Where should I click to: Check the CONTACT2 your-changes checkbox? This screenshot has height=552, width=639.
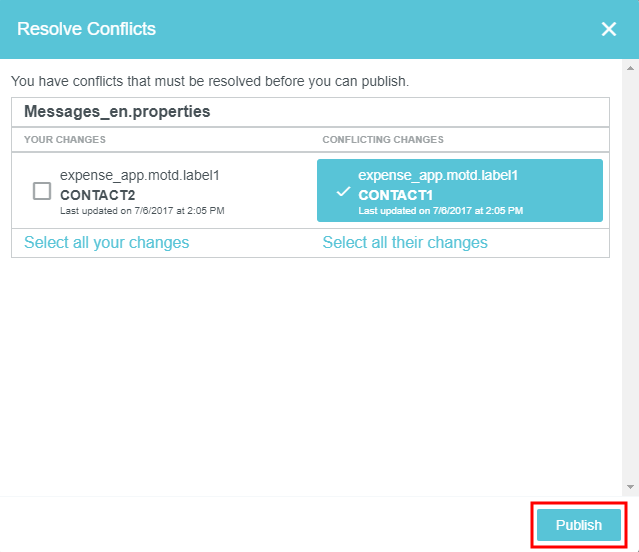pos(42,191)
